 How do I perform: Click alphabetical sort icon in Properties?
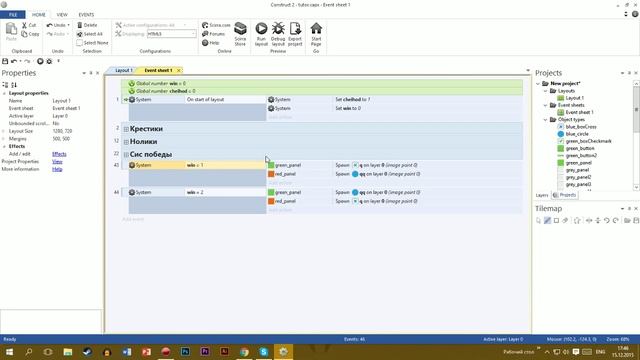(x=14, y=85)
